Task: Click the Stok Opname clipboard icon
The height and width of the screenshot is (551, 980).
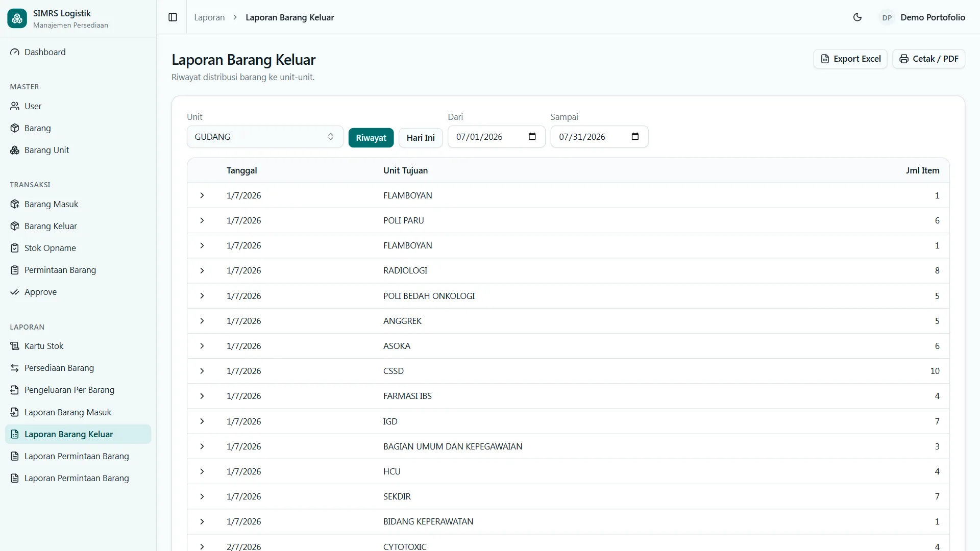Action: click(x=15, y=248)
